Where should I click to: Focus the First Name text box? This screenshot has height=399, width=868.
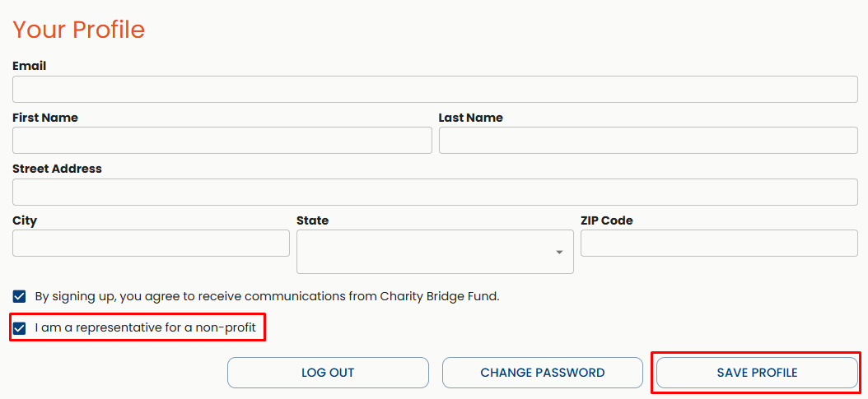(x=222, y=141)
